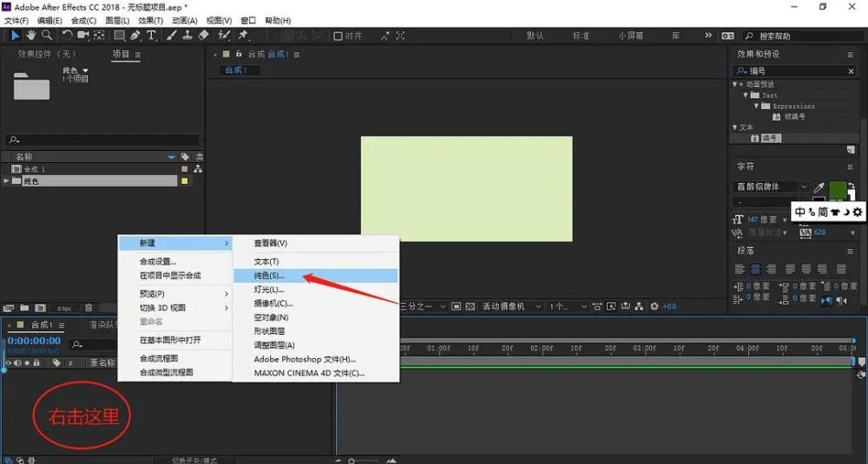Image resolution: width=868 pixels, height=464 pixels.
Task: Expand the 纯色 folder in project list
Action: click(7, 181)
